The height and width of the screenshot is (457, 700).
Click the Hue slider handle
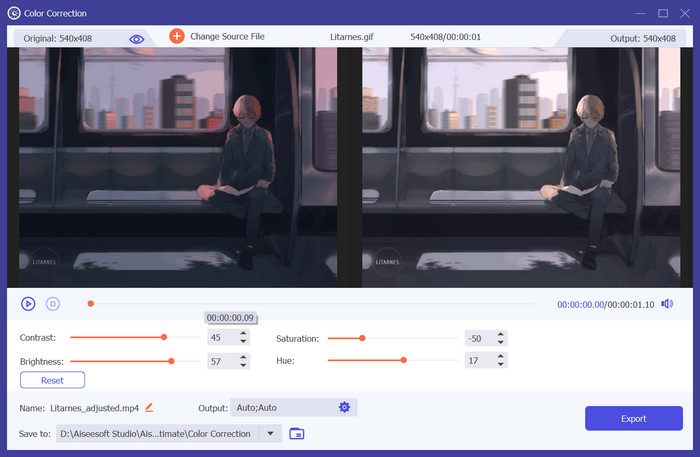404,360
